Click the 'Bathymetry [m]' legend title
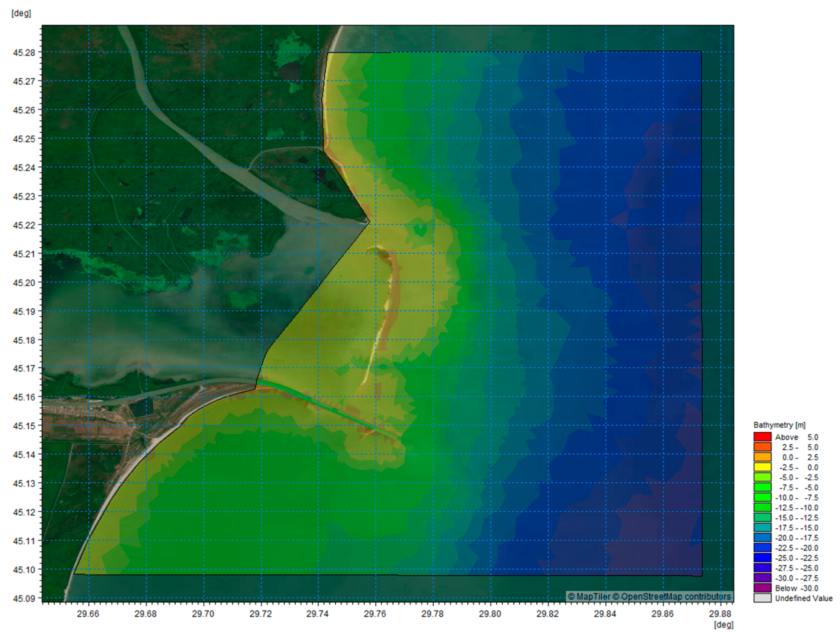The height and width of the screenshot is (641, 840). 779,425
